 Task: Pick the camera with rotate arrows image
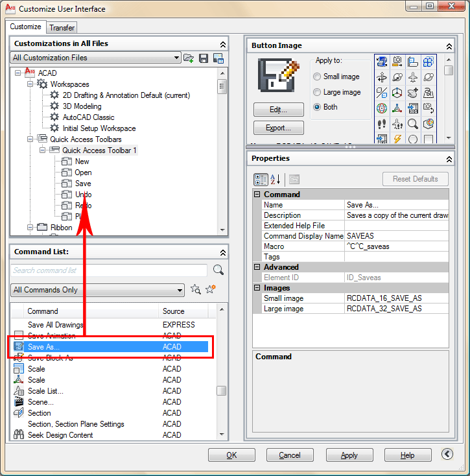[429, 108]
